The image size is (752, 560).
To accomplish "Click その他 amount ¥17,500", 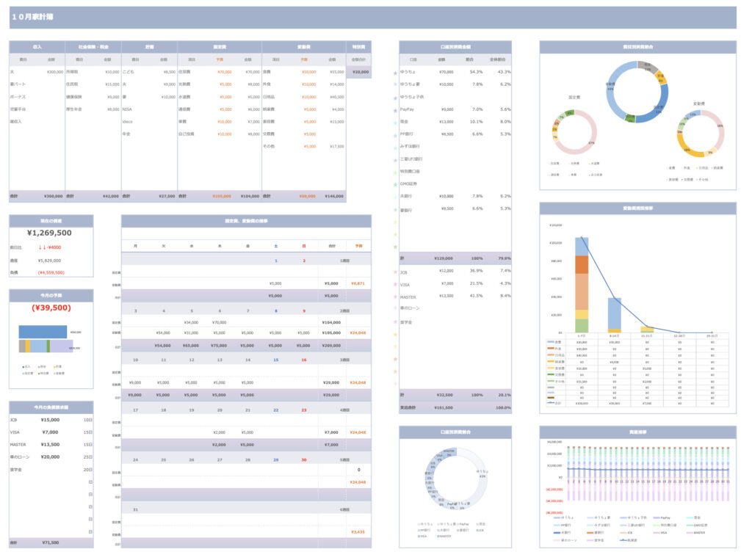I will pos(336,146).
